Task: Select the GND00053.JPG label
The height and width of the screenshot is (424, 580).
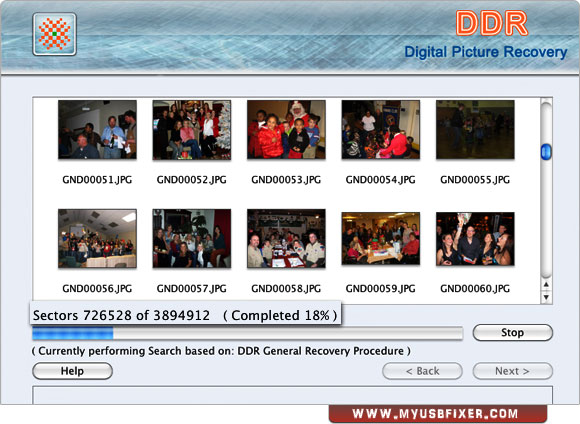Action: [x=286, y=180]
